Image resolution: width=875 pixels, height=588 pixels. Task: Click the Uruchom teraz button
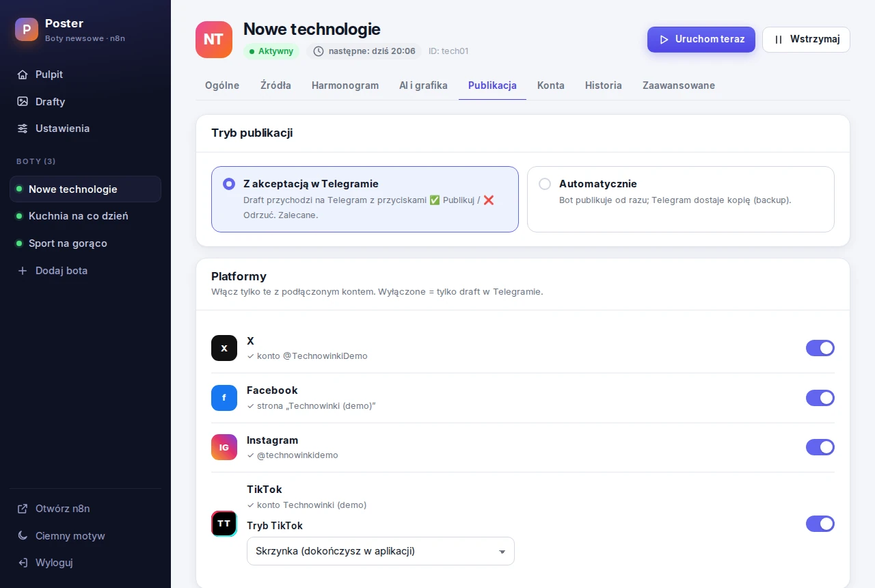(701, 40)
